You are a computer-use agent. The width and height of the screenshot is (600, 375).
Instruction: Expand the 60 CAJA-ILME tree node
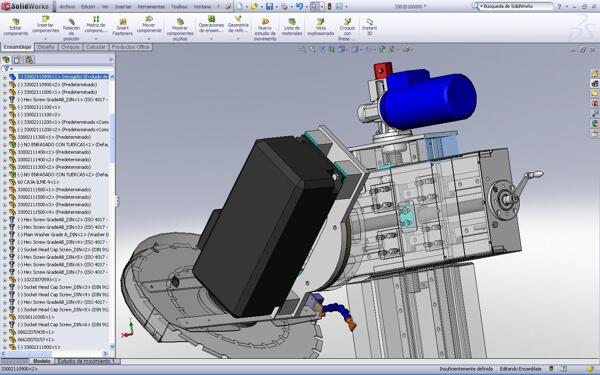(5, 183)
